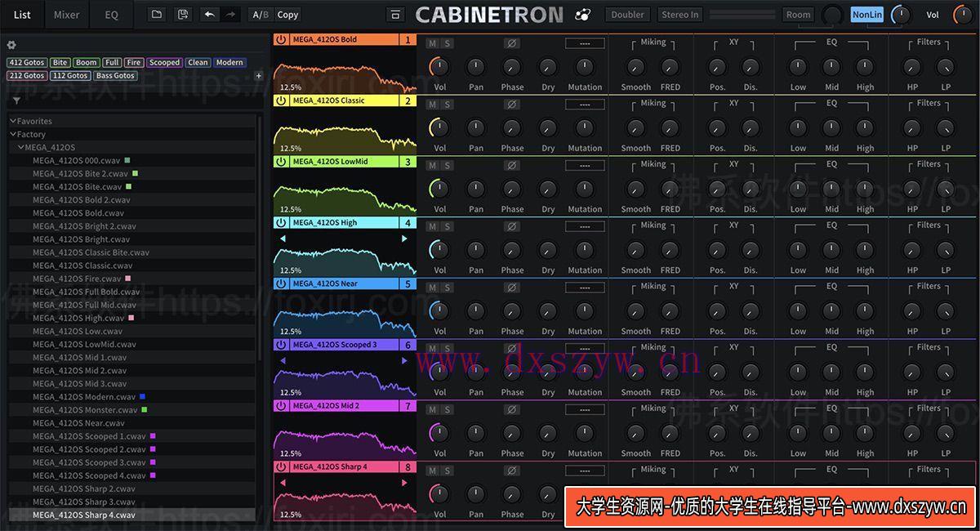The image size is (980, 531).
Task: Load next IR on the MEGA_412OS High slot
Action: [x=403, y=239]
